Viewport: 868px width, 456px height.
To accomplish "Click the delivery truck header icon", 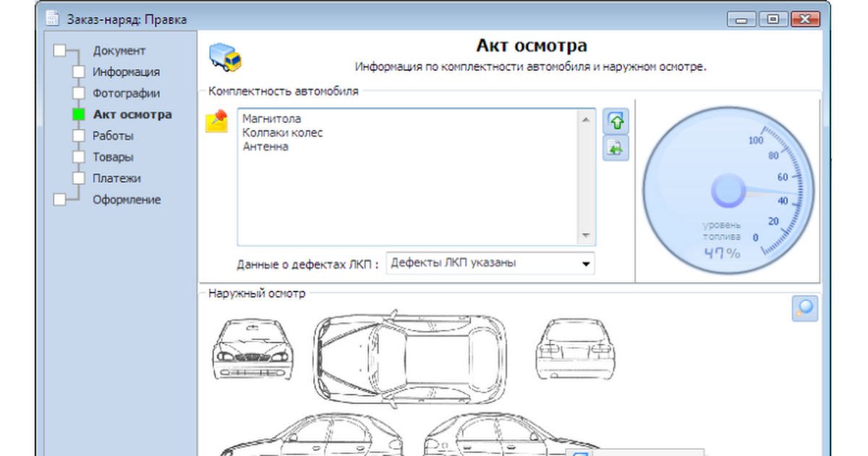I will point(224,56).
